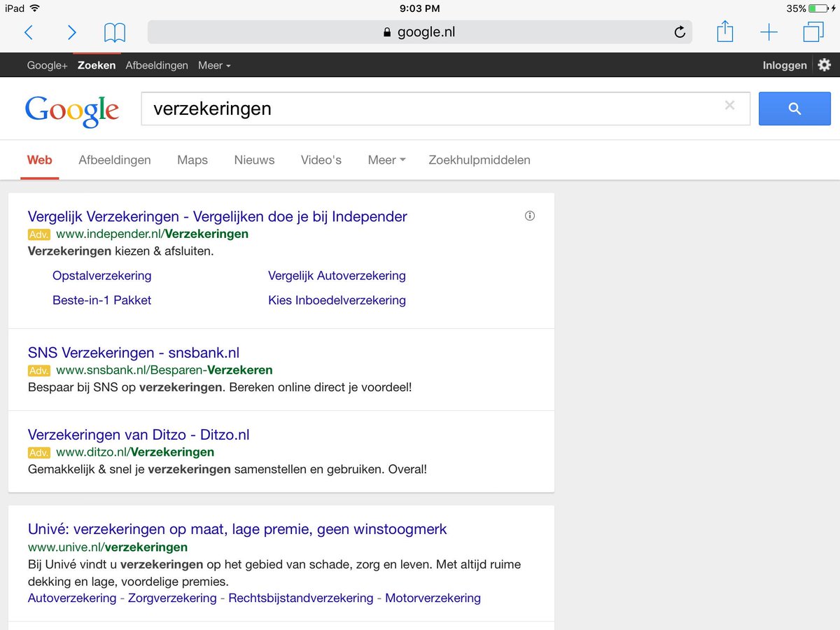Image resolution: width=840 pixels, height=630 pixels.
Task: Open Google+ in the black bar
Action: coord(47,65)
